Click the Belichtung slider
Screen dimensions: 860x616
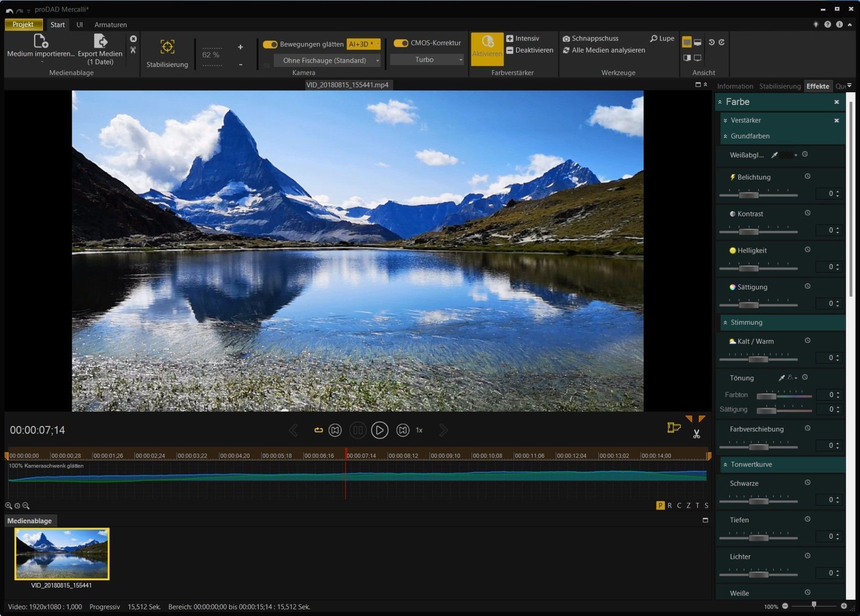tap(749, 194)
